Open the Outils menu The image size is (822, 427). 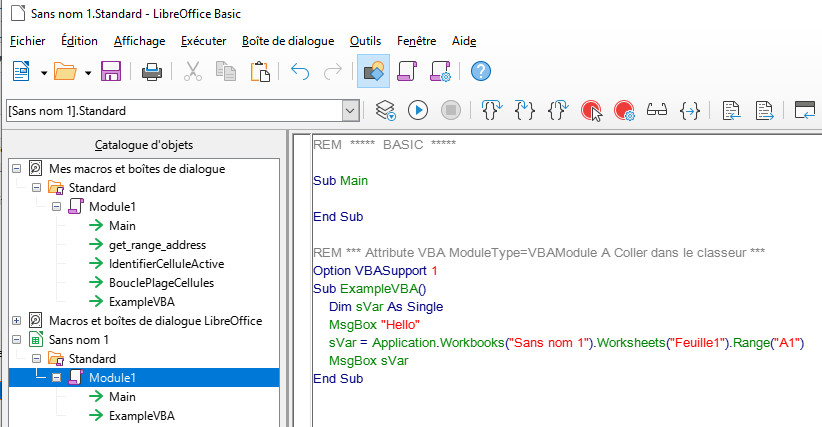[x=365, y=41]
